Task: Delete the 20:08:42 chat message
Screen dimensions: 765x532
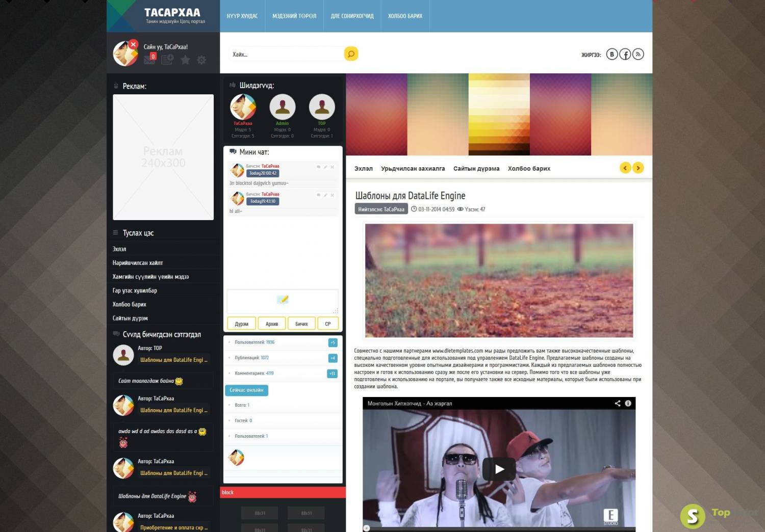Action: point(332,167)
